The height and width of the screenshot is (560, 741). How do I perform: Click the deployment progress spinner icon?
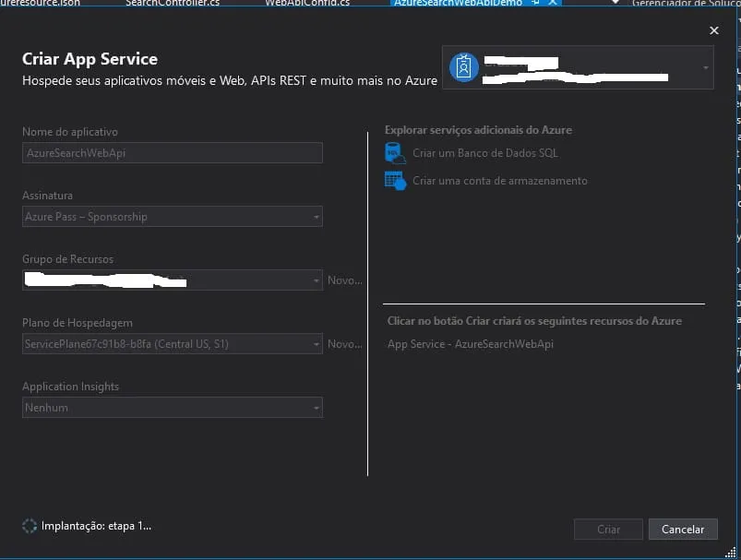[x=30, y=526]
